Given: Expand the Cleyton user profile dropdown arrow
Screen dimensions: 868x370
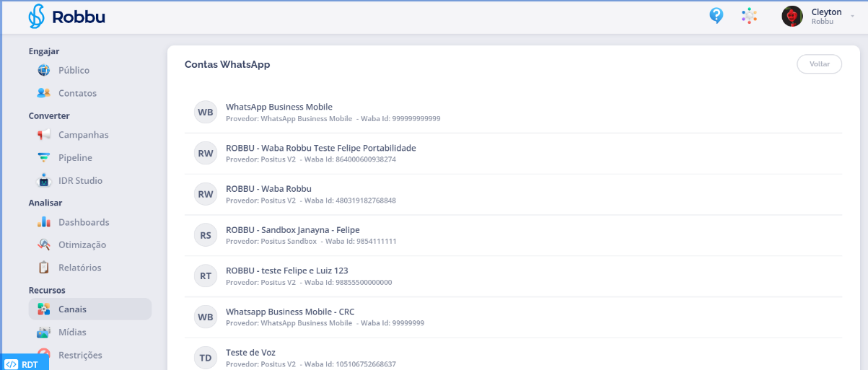Looking at the screenshot, I should tap(852, 16).
